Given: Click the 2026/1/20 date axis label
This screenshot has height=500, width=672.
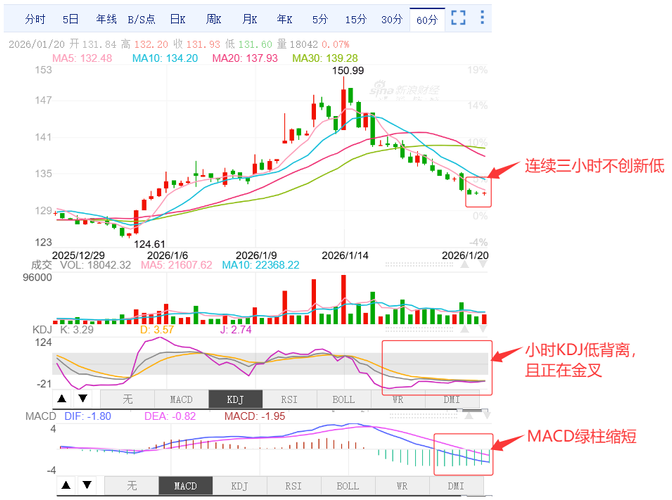Looking at the screenshot, I should 465,256.
